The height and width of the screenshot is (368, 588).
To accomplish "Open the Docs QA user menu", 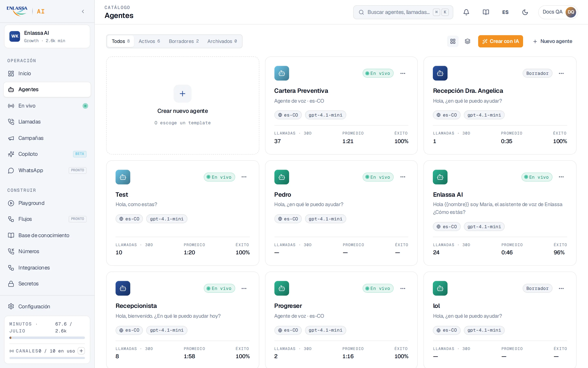I will click(x=558, y=12).
